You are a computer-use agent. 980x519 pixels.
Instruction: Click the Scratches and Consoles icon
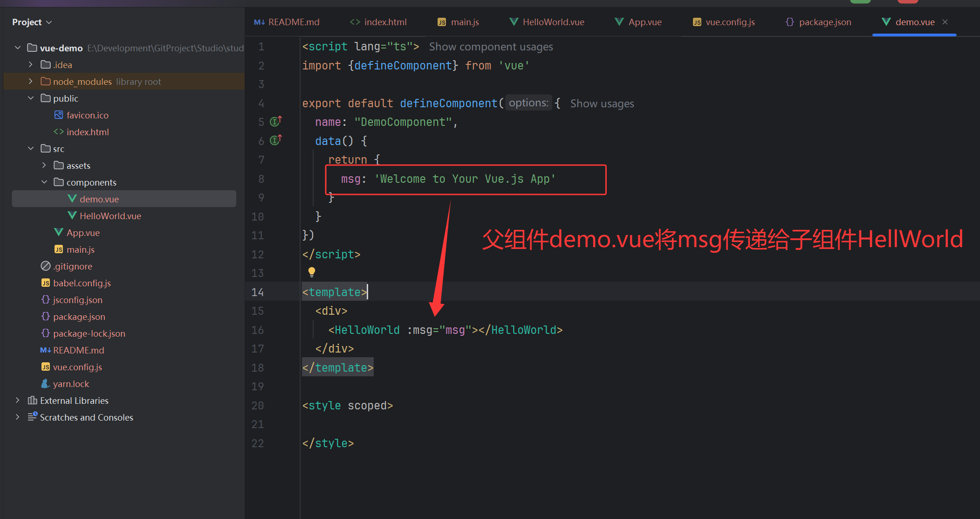coord(32,417)
